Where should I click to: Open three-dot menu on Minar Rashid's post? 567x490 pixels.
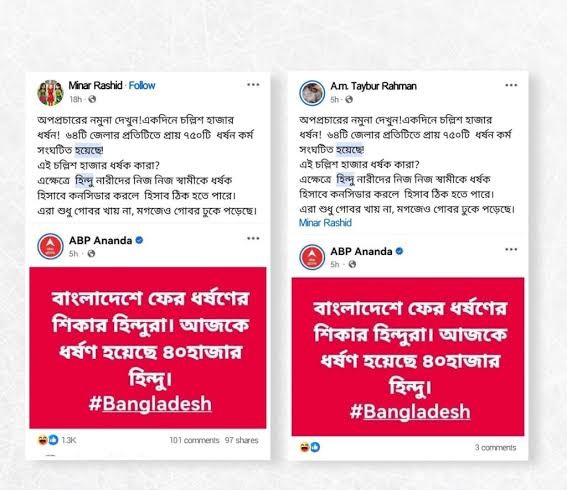click(253, 85)
